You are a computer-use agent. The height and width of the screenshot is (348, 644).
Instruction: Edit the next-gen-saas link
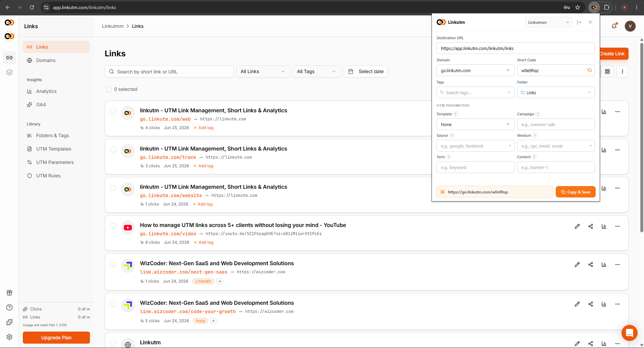(577, 265)
